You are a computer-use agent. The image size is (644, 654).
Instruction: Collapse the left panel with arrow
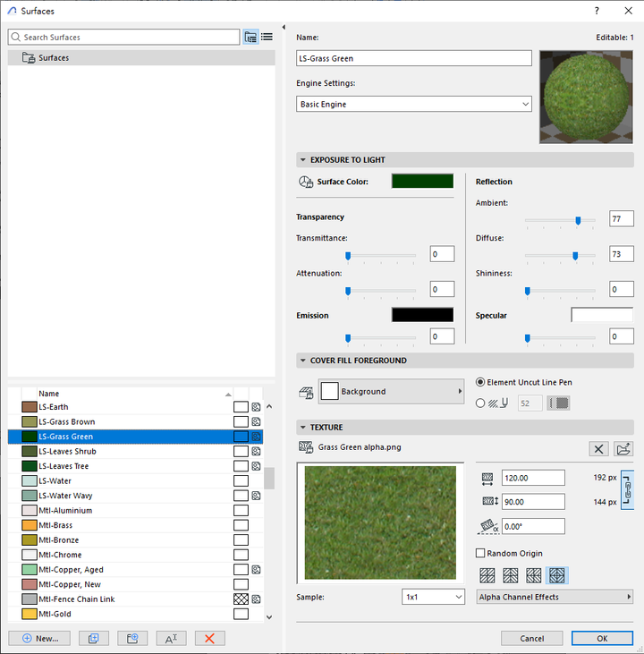(284, 27)
